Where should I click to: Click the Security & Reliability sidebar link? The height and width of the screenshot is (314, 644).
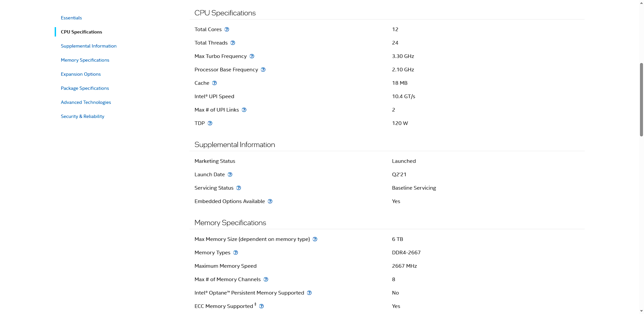[83, 116]
